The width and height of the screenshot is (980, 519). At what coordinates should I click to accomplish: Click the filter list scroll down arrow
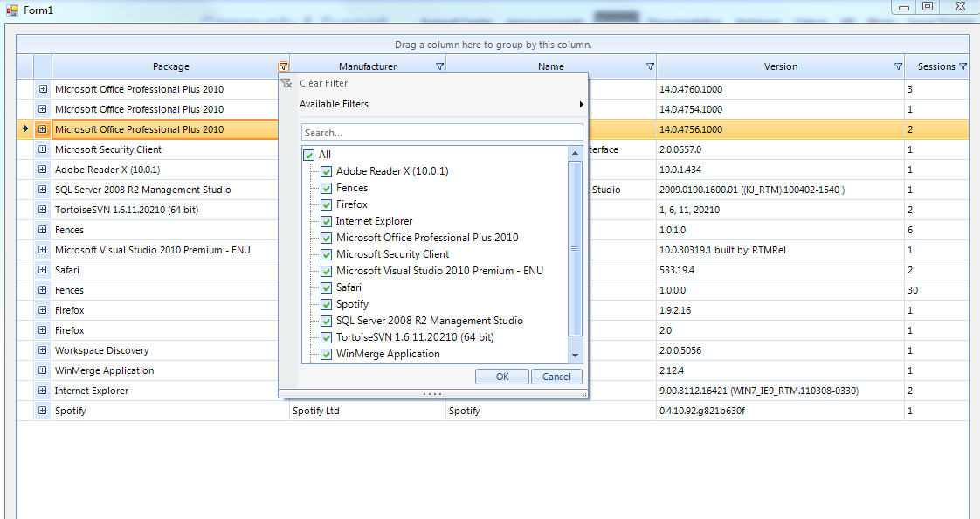[x=575, y=356]
